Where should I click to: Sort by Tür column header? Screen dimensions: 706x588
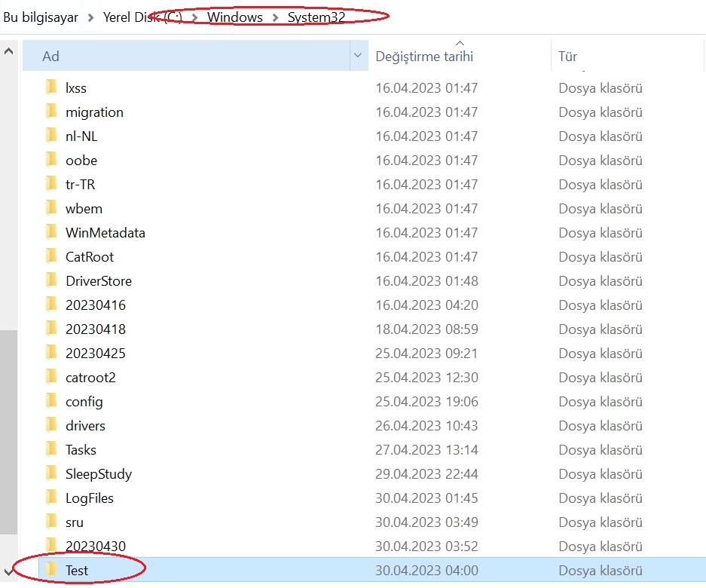pyautogui.click(x=567, y=57)
